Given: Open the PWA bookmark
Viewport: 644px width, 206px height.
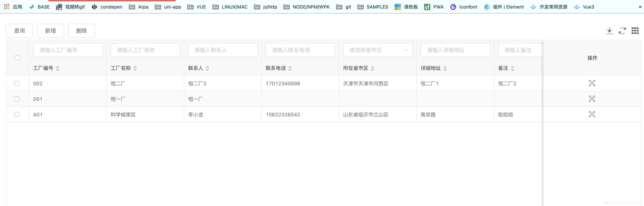Looking at the screenshot, I should tap(434, 7).
